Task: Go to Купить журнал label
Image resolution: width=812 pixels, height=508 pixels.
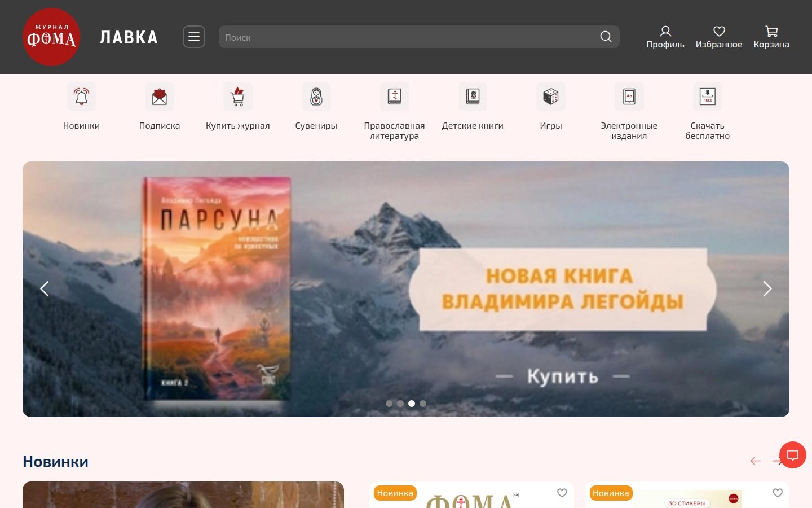Action: click(238, 126)
